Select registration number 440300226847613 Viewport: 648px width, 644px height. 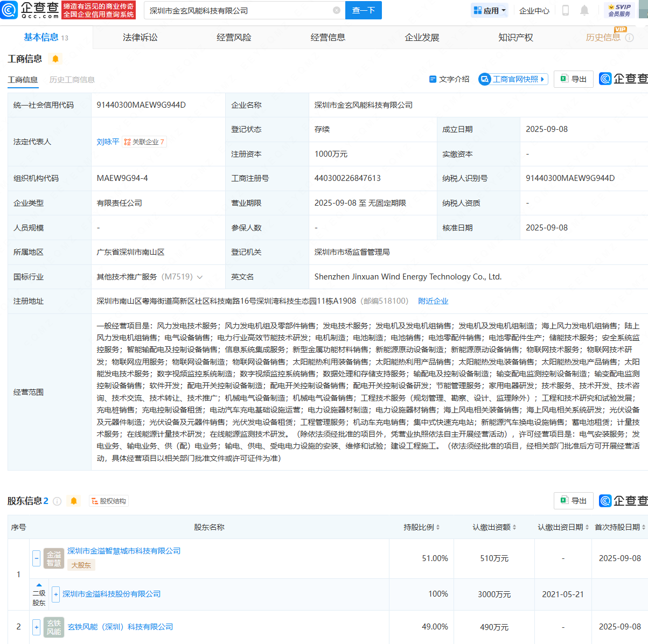347,178
